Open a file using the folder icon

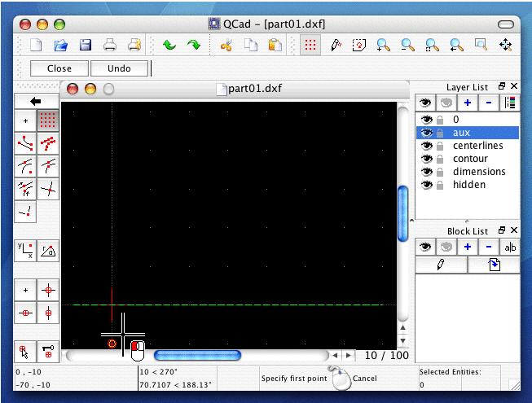(x=61, y=45)
